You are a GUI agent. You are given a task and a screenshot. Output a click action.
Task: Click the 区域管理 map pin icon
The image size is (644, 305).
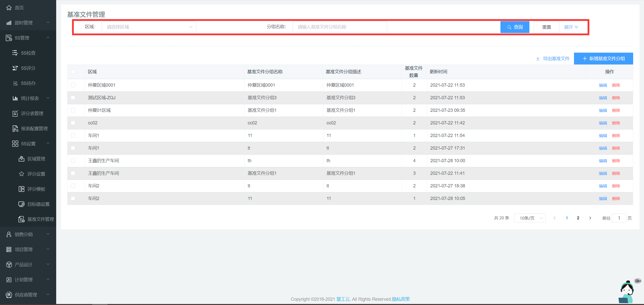(x=21, y=159)
